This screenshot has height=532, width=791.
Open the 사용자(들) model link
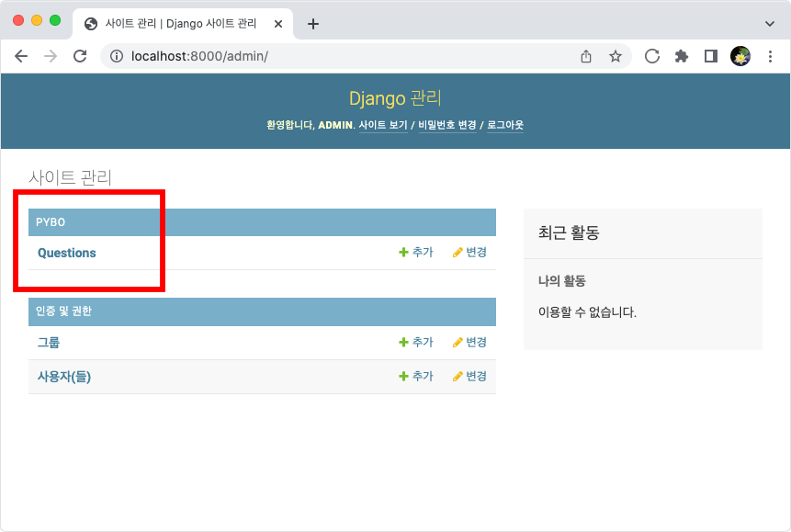[64, 377]
